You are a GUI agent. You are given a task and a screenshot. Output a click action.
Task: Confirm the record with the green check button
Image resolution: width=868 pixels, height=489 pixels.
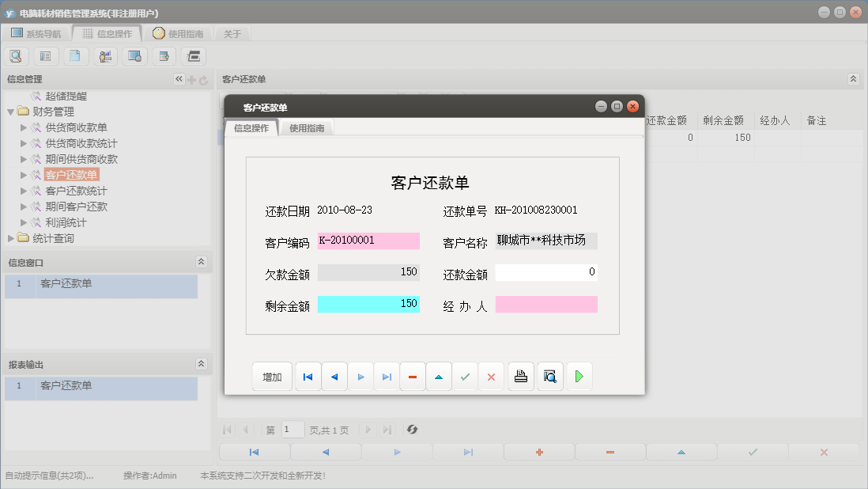click(x=465, y=377)
